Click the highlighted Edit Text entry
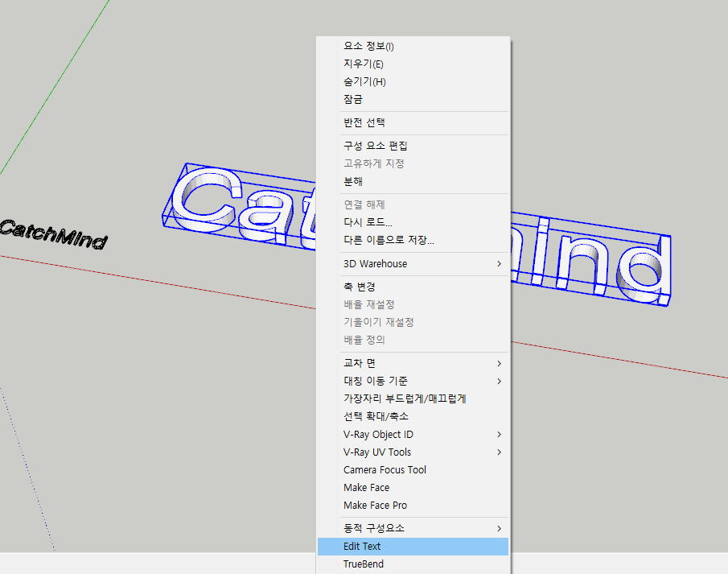Screen dimensions: 728x574 coord(413,546)
